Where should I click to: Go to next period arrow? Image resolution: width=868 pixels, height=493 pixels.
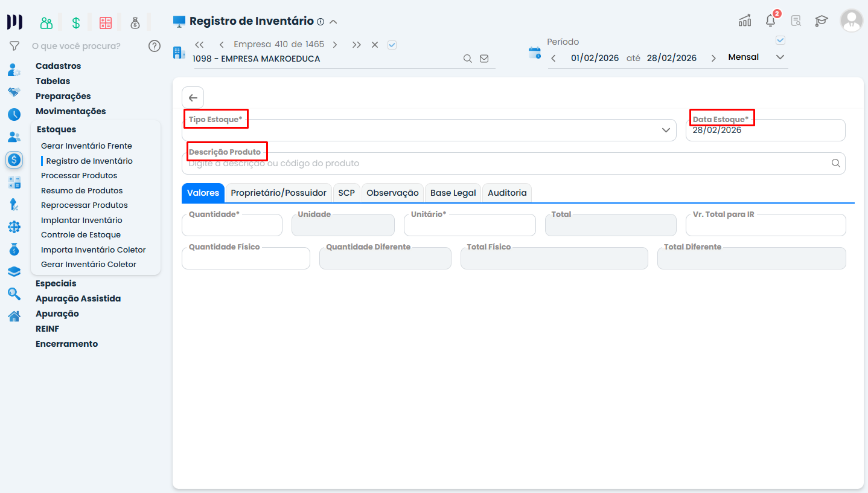pyautogui.click(x=713, y=59)
